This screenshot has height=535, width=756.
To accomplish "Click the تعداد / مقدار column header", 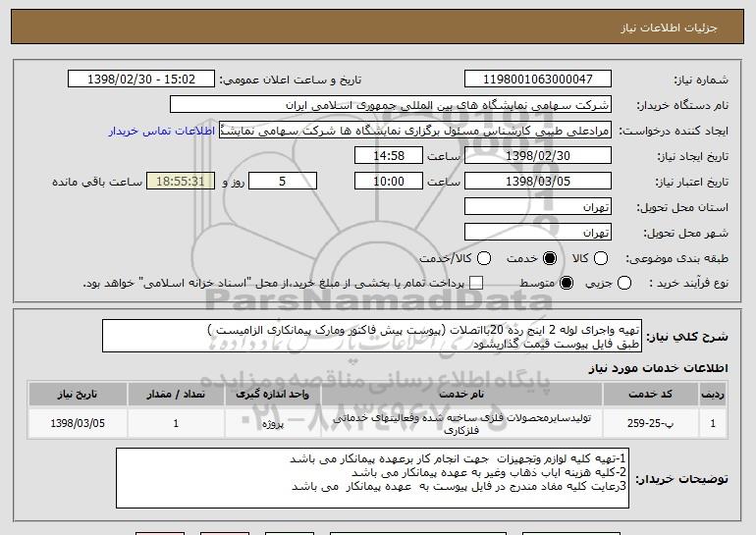I will tap(176, 395).
